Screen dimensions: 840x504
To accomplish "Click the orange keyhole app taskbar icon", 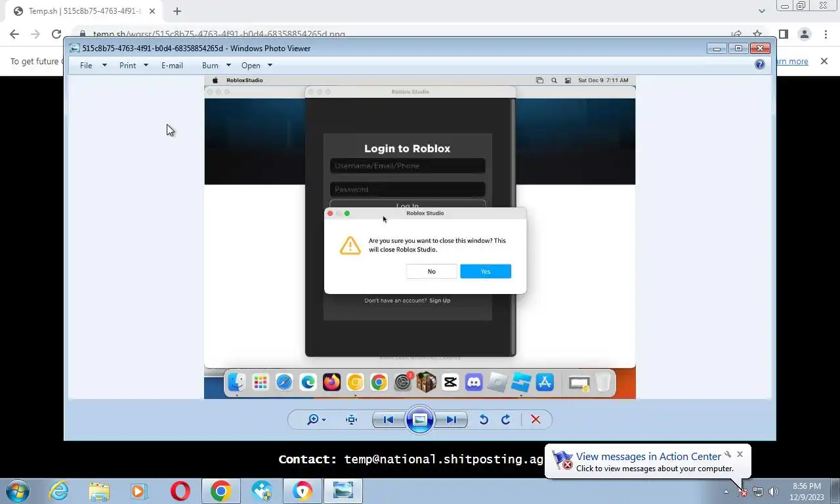I will (x=302, y=491).
